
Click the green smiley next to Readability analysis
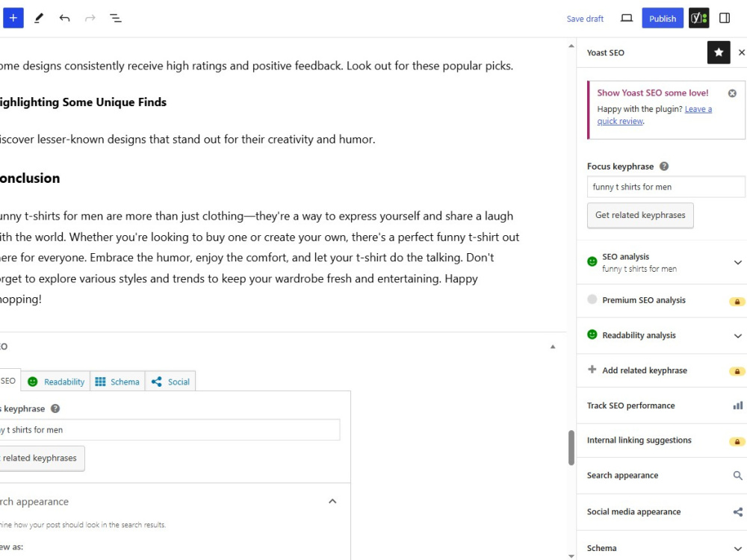pyautogui.click(x=592, y=335)
